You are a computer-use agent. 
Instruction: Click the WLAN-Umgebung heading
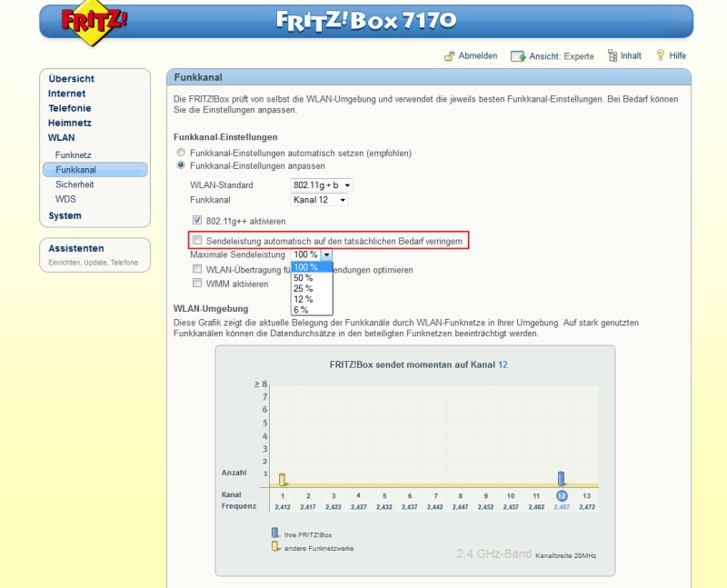click(211, 309)
